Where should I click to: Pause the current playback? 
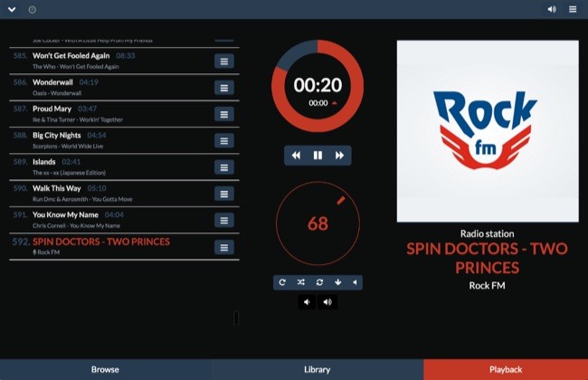[x=318, y=156]
